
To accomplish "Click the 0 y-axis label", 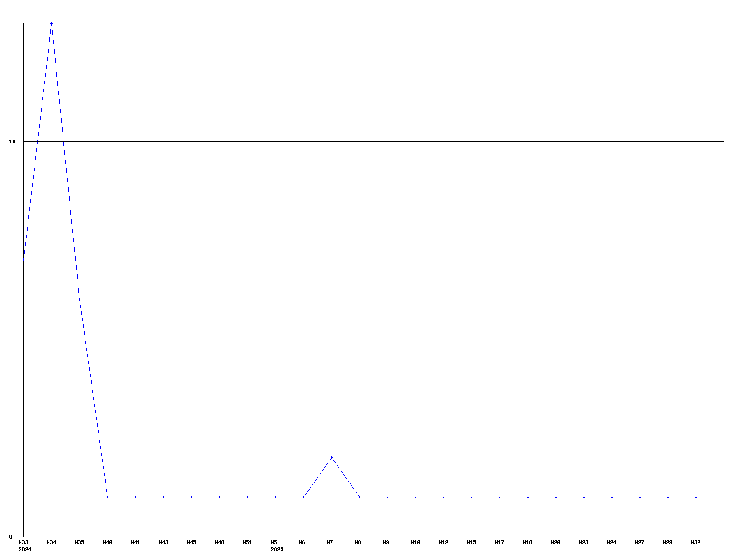I will pos(11,537).
